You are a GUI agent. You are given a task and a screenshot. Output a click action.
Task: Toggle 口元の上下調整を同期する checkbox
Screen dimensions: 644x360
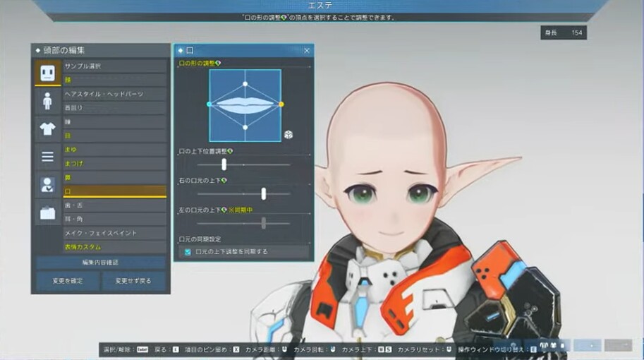point(188,252)
